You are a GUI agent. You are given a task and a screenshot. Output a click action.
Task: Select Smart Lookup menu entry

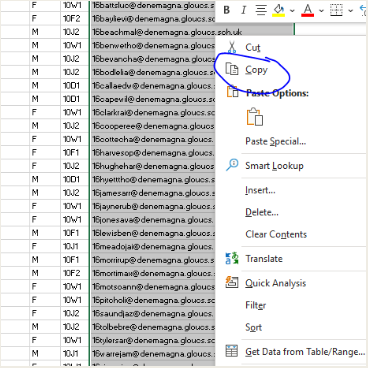274,166
